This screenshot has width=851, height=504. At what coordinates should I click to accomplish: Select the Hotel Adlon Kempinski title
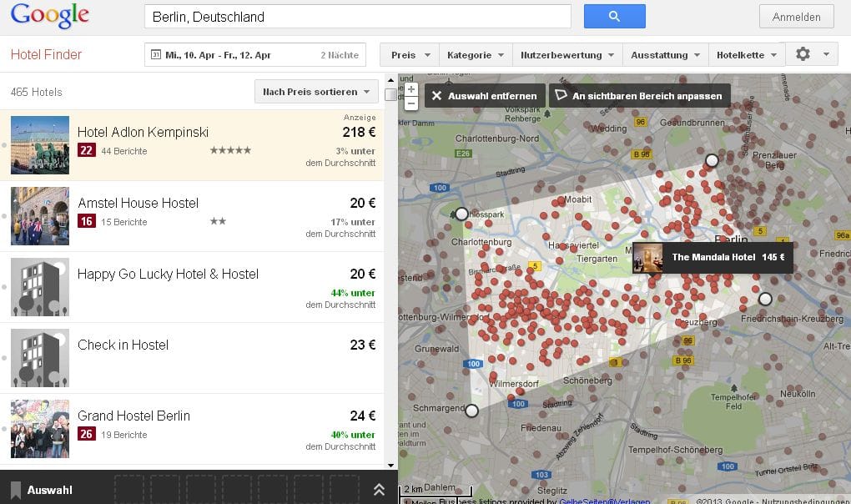tap(143, 132)
